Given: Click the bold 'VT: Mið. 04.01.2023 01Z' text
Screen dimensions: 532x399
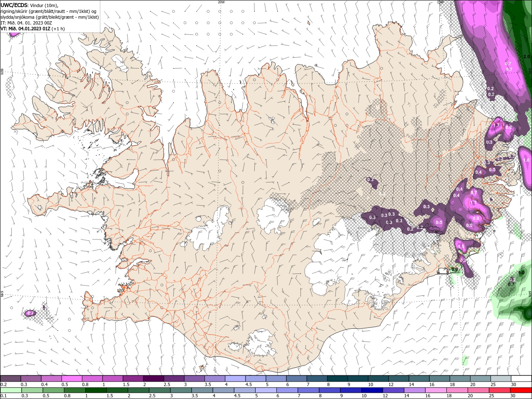Looking at the screenshot, I should tap(26, 29).
